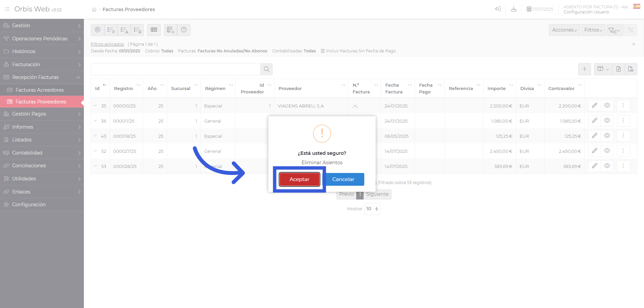
Task: Click Cancelar in confirmation dialog
Action: 343,179
